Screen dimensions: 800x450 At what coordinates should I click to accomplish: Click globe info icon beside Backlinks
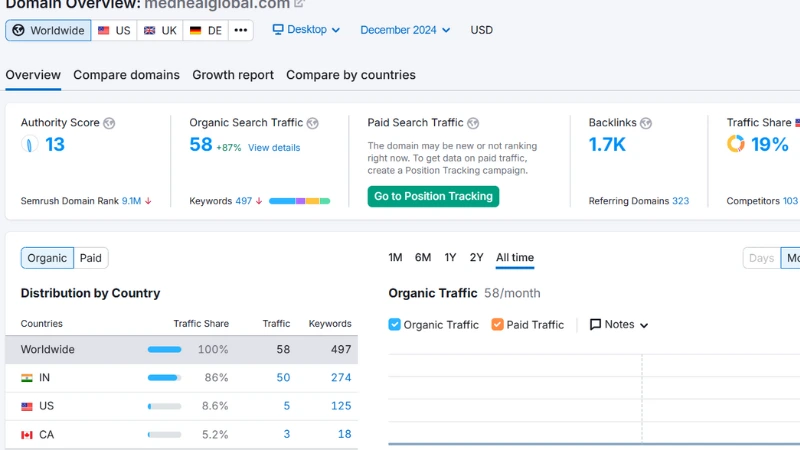coord(646,123)
